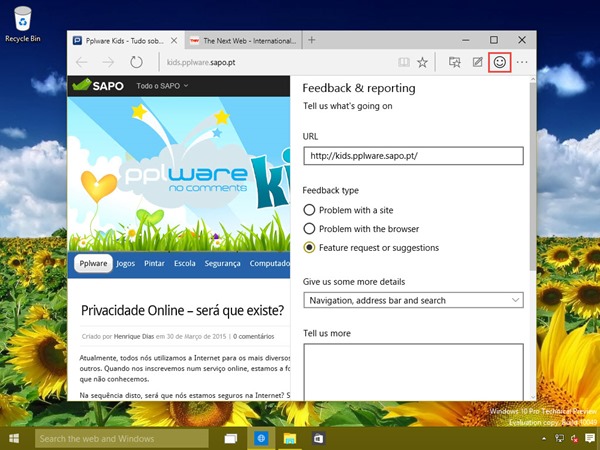Viewport: 600px width, 450px height.
Task: Open Action Center notifications icon
Action: tap(590, 439)
